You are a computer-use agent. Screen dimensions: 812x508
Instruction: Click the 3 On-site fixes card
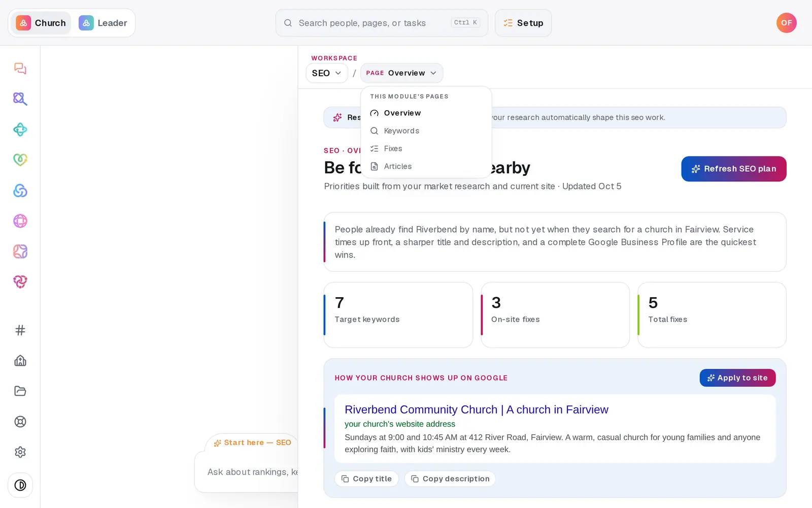(x=555, y=315)
